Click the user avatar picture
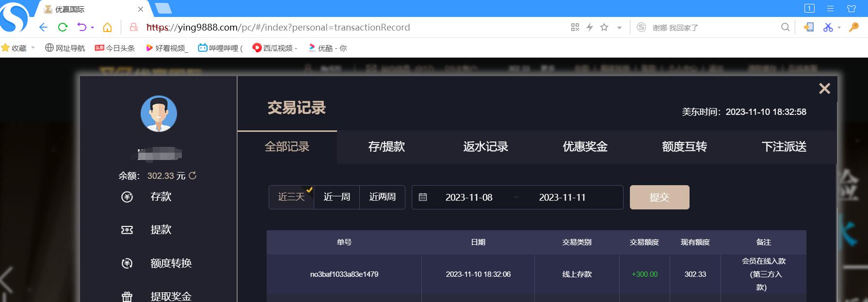Viewport: 868px width, 302px height. [x=159, y=113]
